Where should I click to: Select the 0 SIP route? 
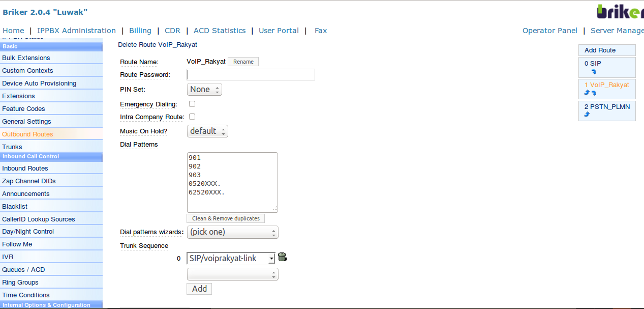[593, 64]
